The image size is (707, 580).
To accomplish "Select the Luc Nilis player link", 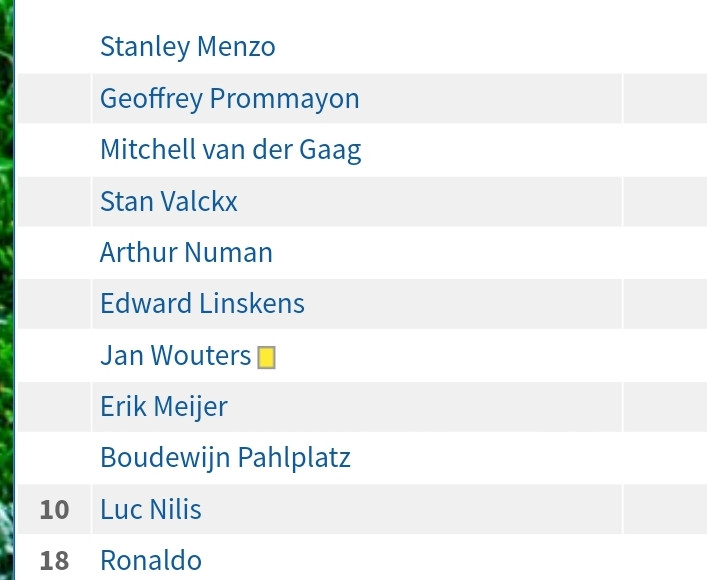I will click(151, 510).
